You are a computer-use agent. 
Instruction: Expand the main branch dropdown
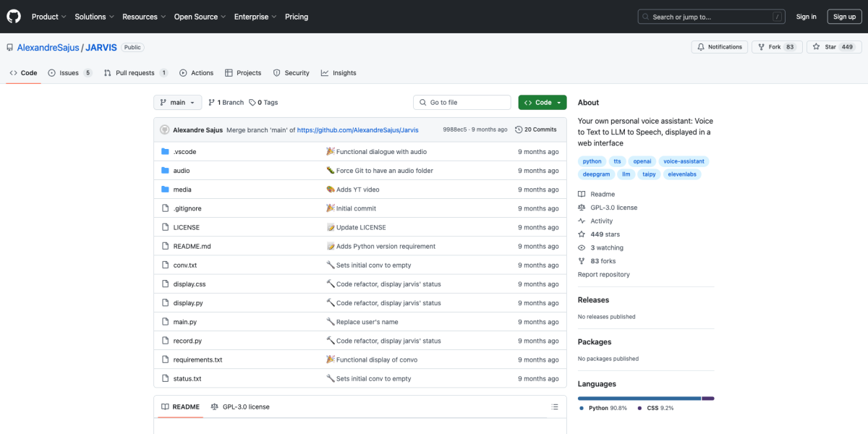coord(177,103)
